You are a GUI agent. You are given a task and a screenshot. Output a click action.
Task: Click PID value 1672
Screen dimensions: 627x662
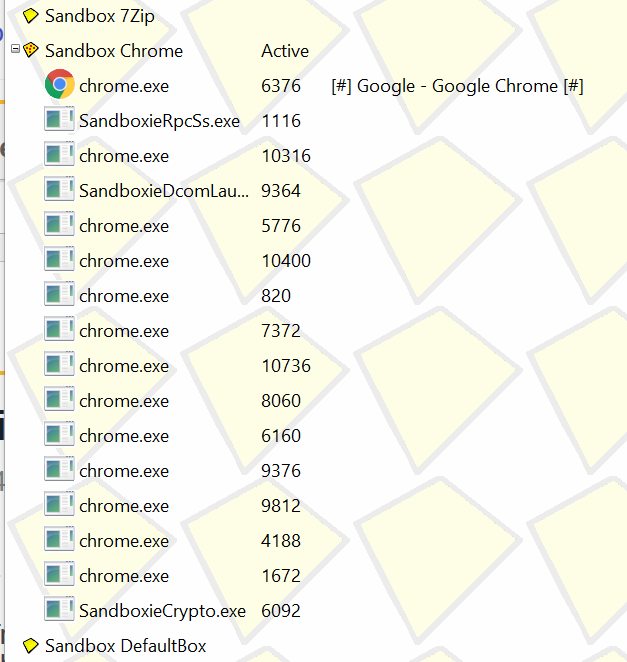[281, 576]
